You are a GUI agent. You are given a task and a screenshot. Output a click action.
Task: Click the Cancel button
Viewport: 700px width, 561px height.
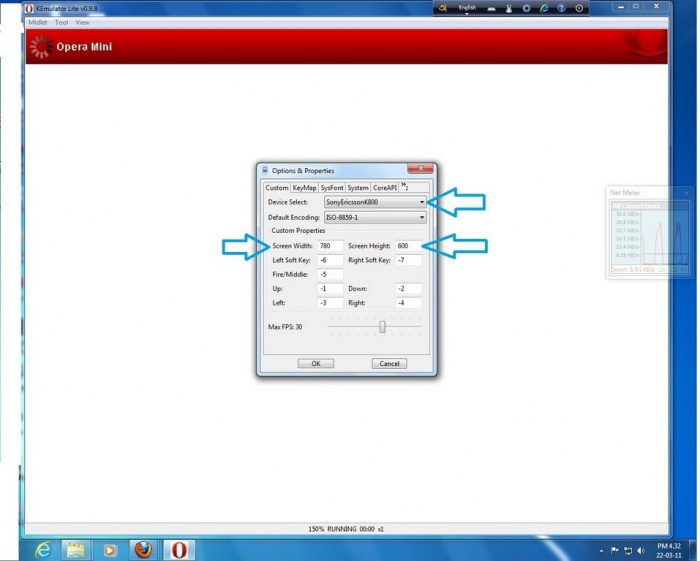pyautogui.click(x=389, y=364)
